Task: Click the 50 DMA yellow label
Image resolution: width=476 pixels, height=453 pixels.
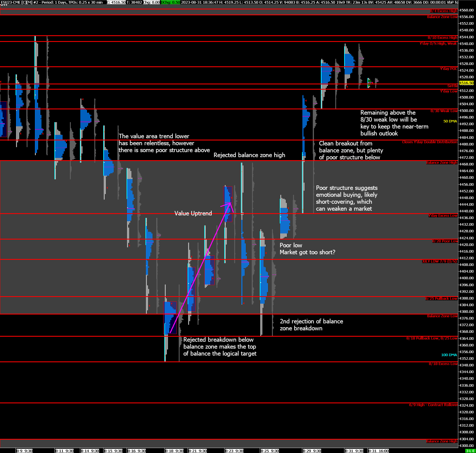Action: click(450, 121)
